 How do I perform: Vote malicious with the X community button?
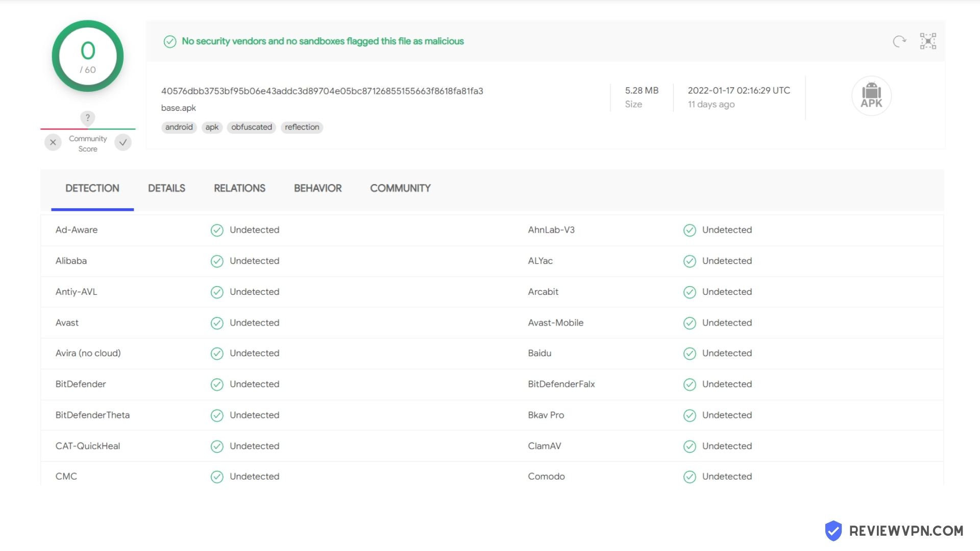coord(53,142)
